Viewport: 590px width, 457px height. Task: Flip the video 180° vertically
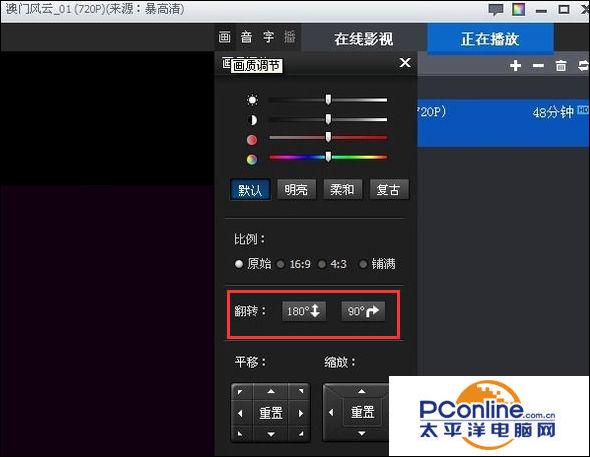[304, 311]
